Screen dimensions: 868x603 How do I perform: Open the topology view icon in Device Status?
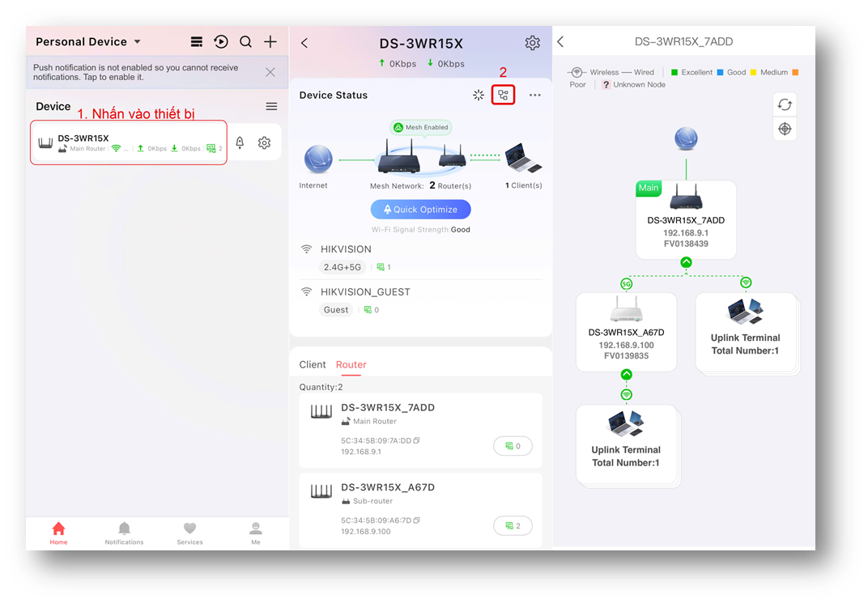(x=503, y=96)
